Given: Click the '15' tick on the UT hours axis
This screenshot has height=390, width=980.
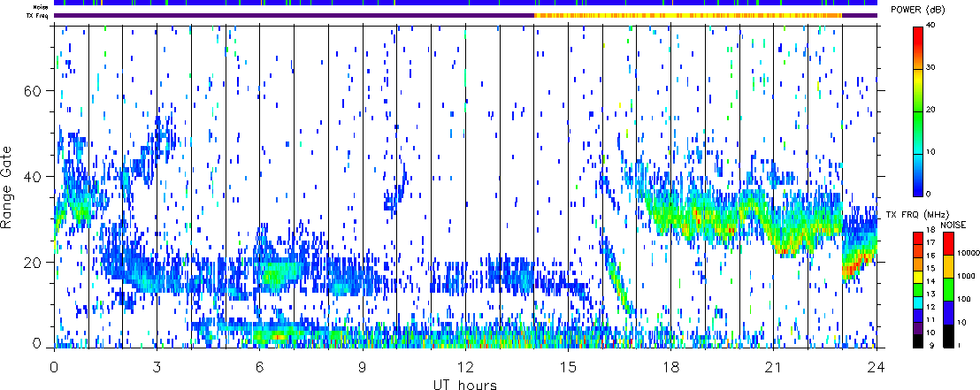Looking at the screenshot, I should (568, 366).
